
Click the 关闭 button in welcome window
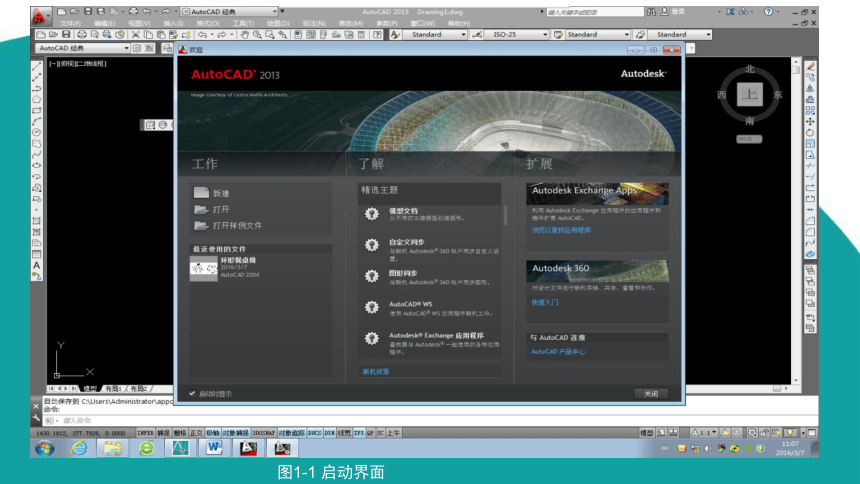coord(650,393)
